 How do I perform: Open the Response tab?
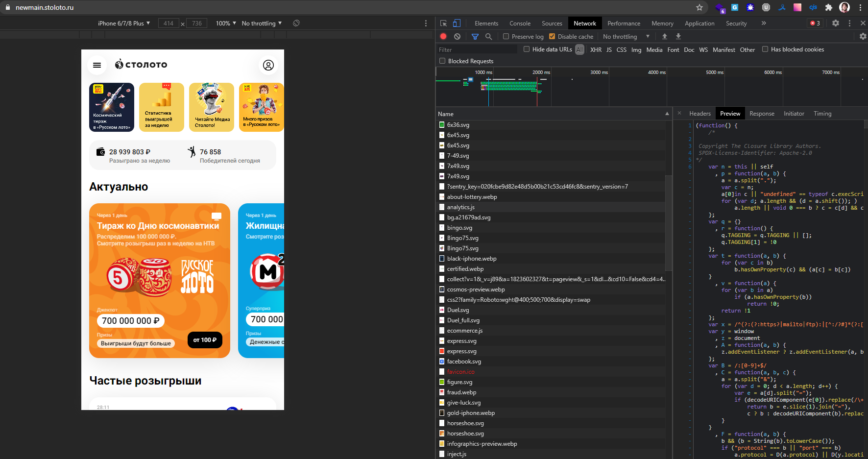[762, 113]
